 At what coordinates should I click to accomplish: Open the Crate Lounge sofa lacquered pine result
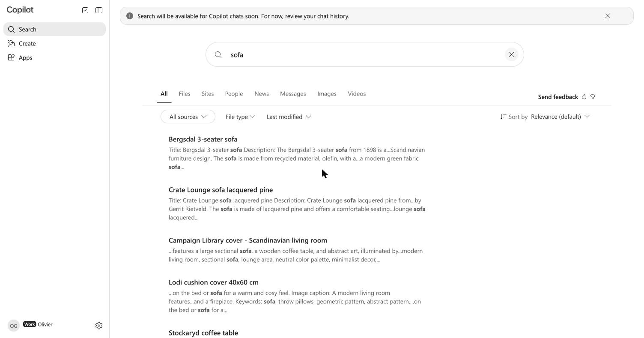221,190
